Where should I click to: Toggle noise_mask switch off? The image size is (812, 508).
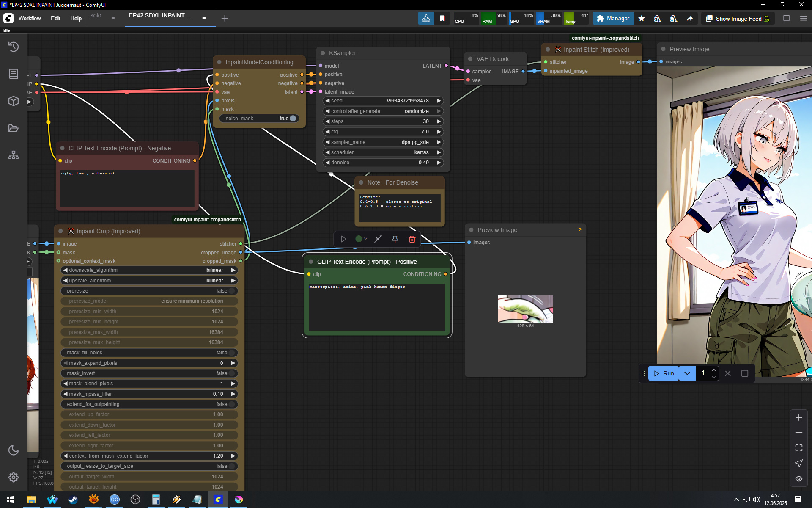259,119
